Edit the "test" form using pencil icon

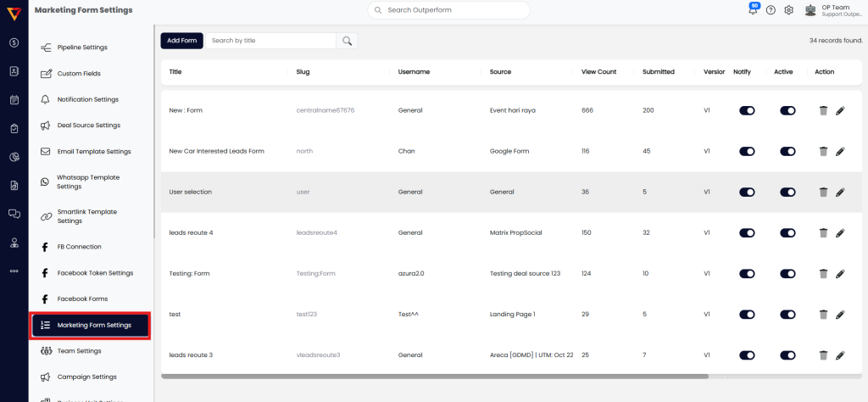[840, 314]
